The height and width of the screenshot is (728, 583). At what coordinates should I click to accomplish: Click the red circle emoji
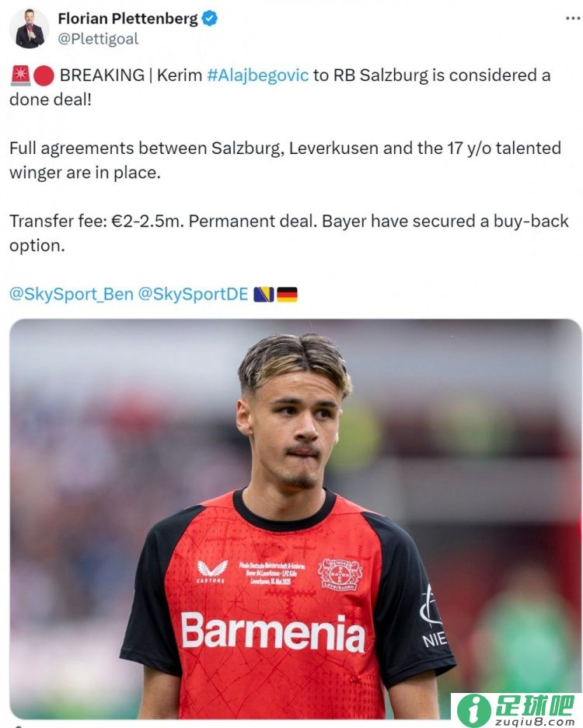pos(44,75)
